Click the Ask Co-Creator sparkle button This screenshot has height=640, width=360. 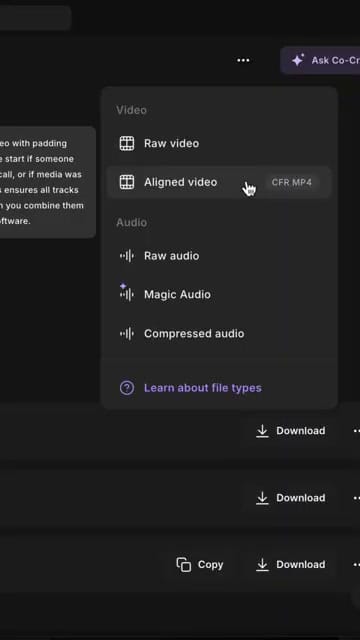[x=320, y=60]
